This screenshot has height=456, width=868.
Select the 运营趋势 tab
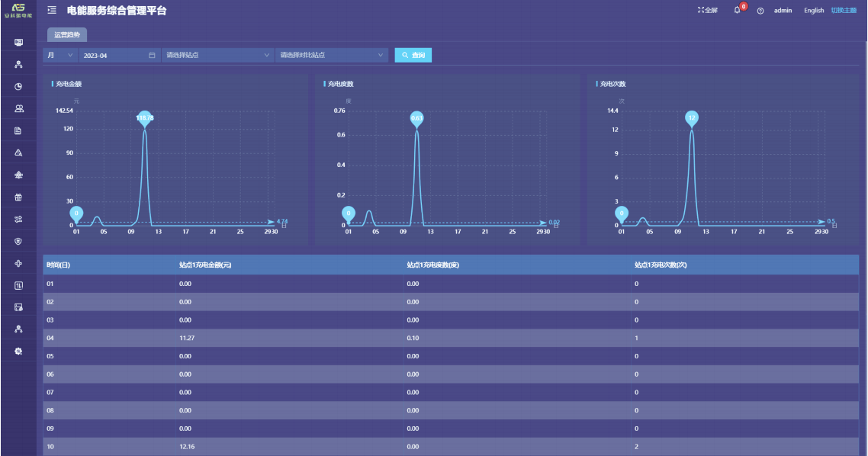pos(67,35)
